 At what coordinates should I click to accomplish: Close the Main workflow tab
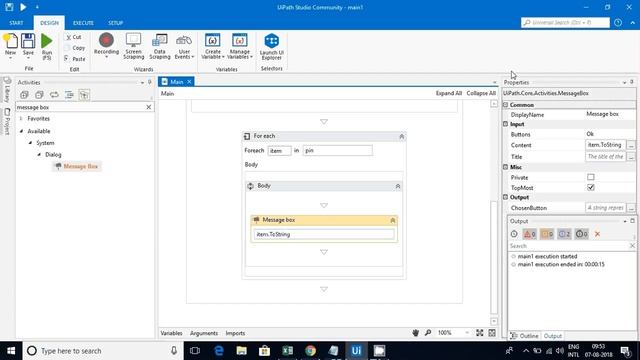point(189,82)
